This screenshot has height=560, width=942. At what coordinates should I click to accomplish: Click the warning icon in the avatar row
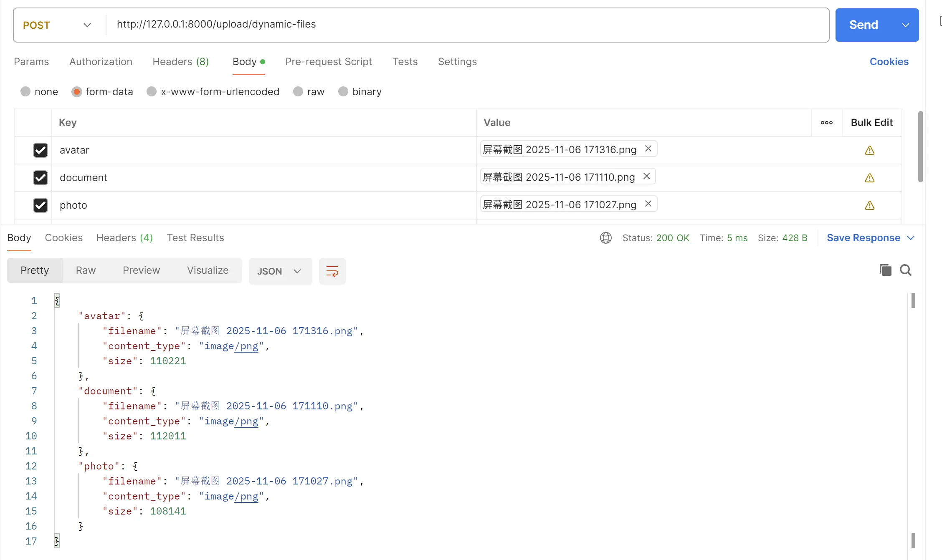coord(869,150)
